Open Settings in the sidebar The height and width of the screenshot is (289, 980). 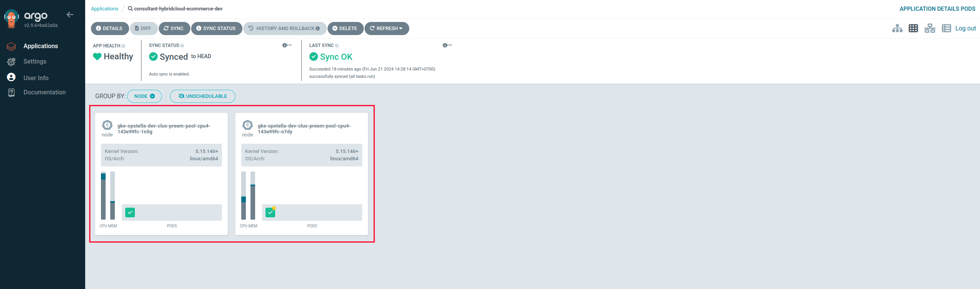[35, 61]
